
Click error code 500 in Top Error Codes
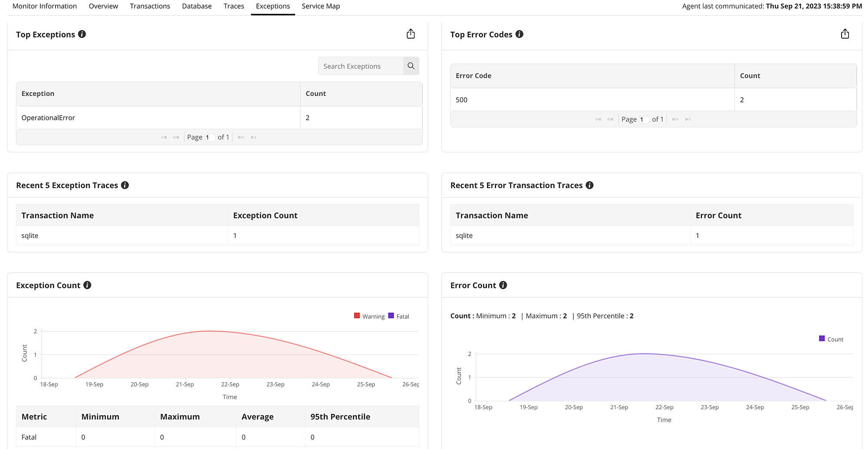click(461, 100)
